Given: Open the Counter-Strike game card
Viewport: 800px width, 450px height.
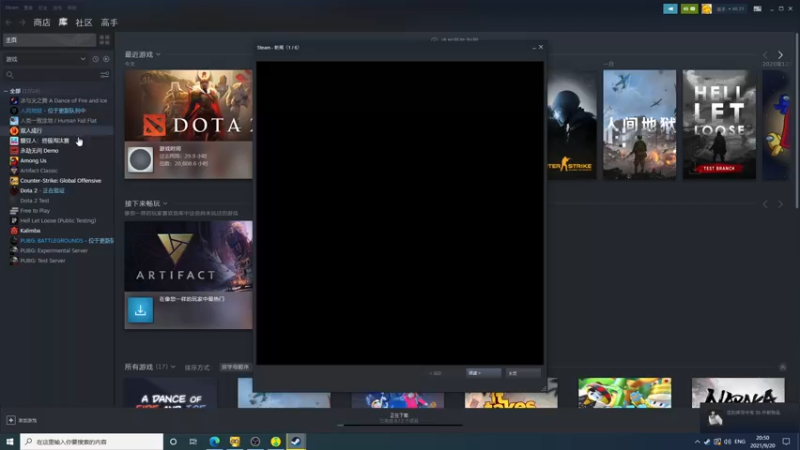Looking at the screenshot, I should (x=571, y=124).
